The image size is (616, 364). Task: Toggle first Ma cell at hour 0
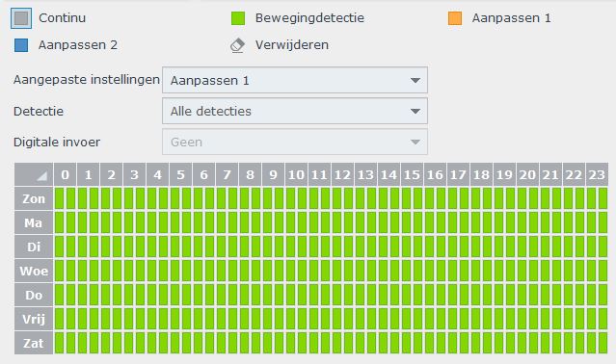pos(59,222)
